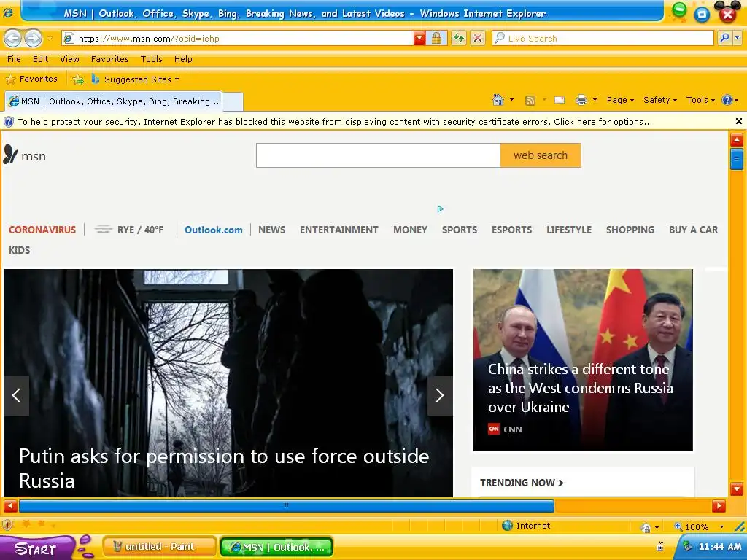Open the Help menu

pos(183,59)
